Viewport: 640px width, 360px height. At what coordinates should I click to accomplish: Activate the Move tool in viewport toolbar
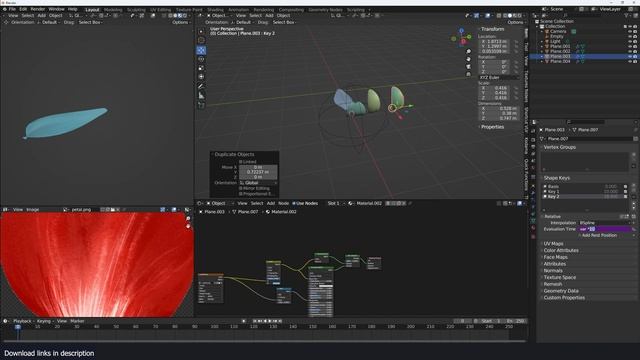[201, 50]
